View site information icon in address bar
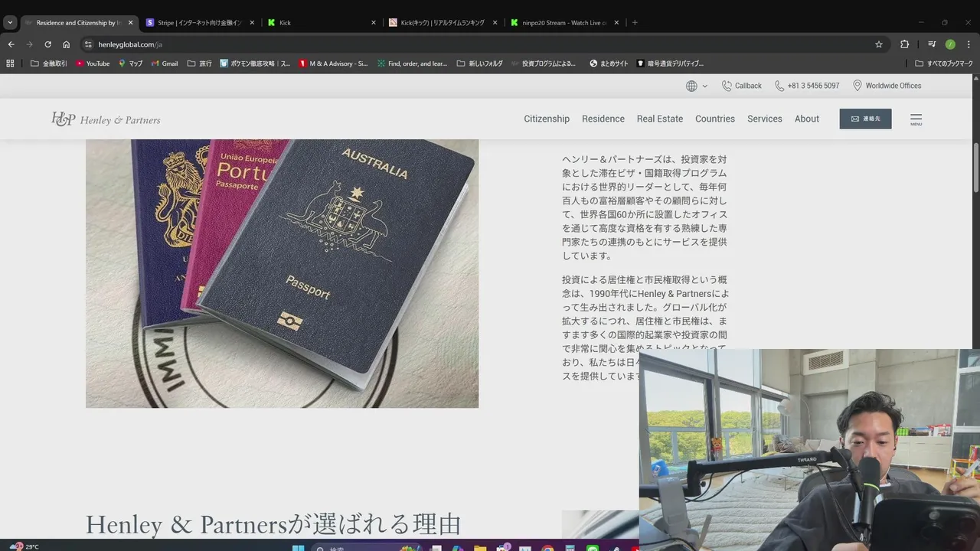This screenshot has width=980, height=551. (x=88, y=44)
